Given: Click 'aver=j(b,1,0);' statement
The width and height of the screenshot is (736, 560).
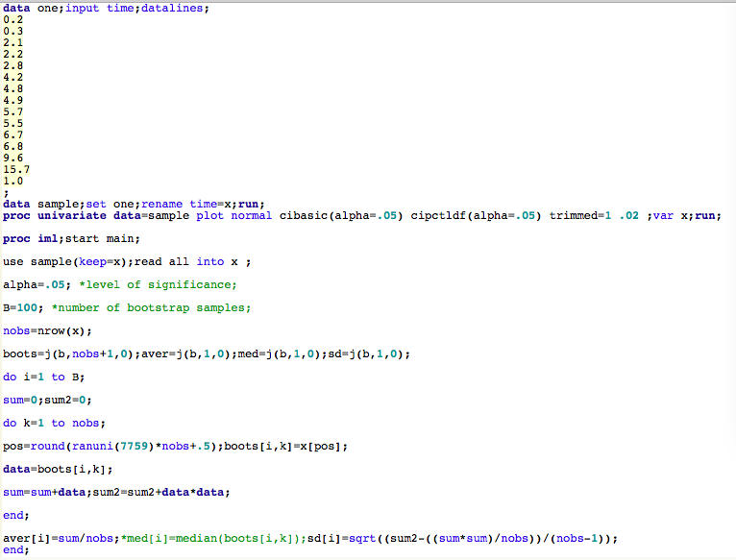Looking at the screenshot, I should (x=188, y=353).
